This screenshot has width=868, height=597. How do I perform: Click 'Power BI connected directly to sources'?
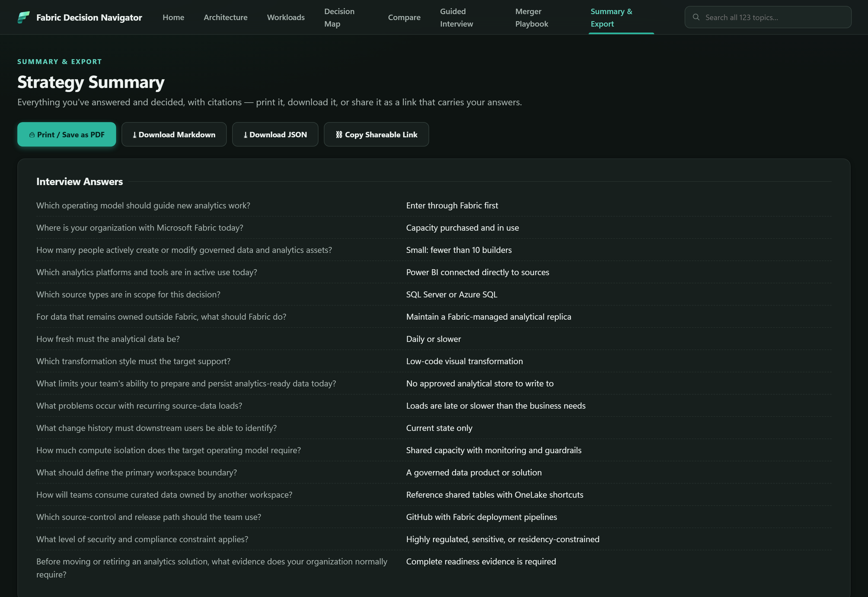(x=477, y=272)
